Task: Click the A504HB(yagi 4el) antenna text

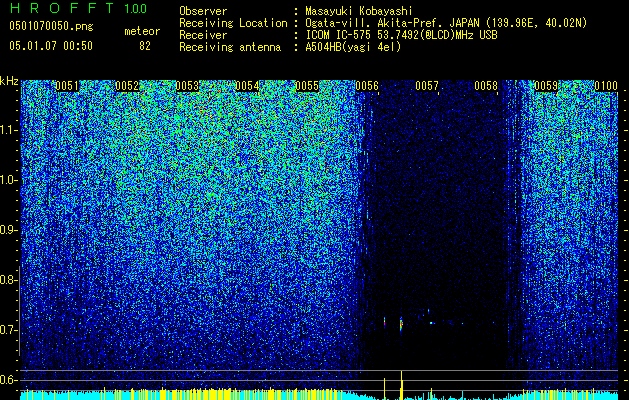Action: 353,47
